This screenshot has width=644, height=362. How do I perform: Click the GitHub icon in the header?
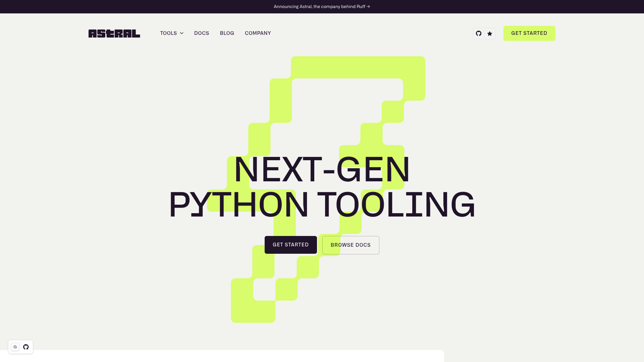click(x=479, y=34)
